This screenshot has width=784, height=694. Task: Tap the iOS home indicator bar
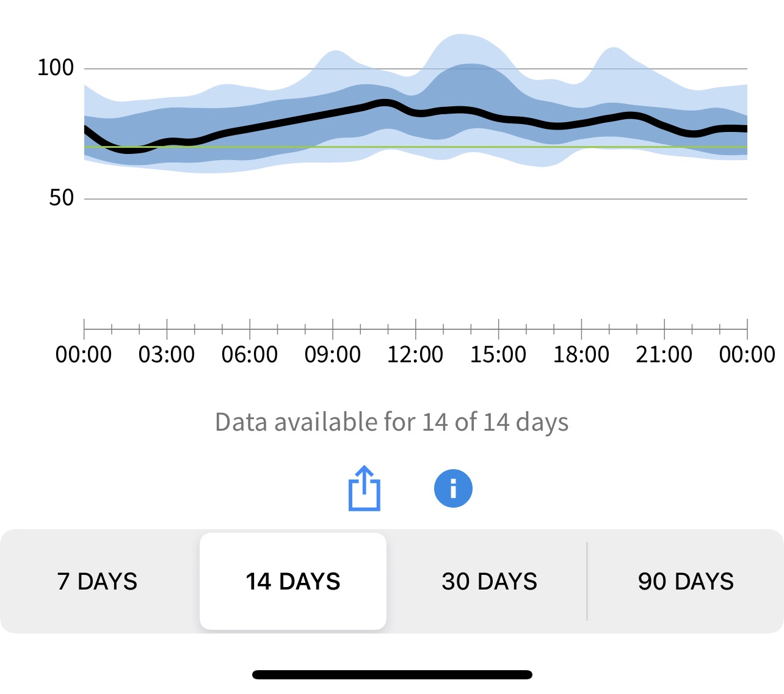(392, 674)
